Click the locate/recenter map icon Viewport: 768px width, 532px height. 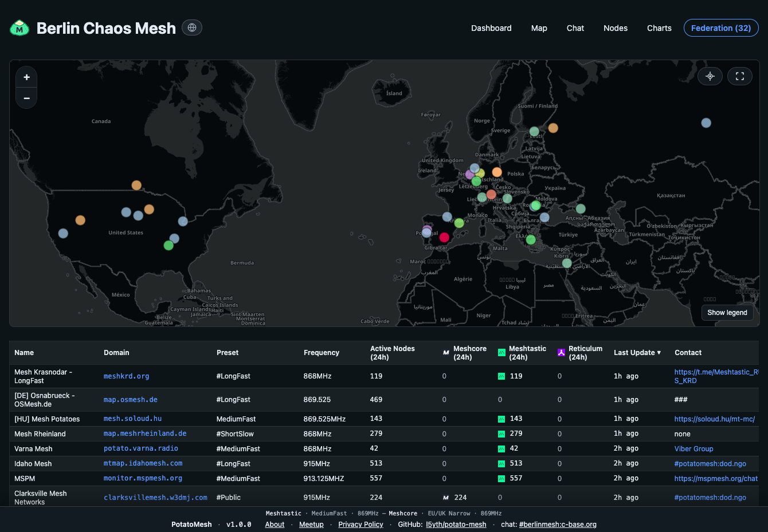click(x=710, y=76)
